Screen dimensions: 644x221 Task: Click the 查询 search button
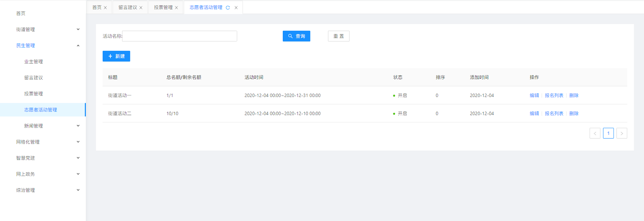(x=297, y=36)
